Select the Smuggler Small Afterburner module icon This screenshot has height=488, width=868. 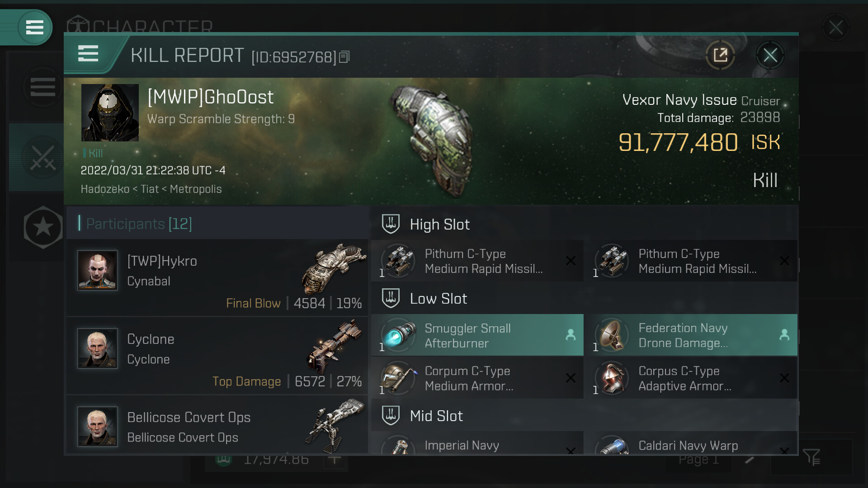(398, 336)
